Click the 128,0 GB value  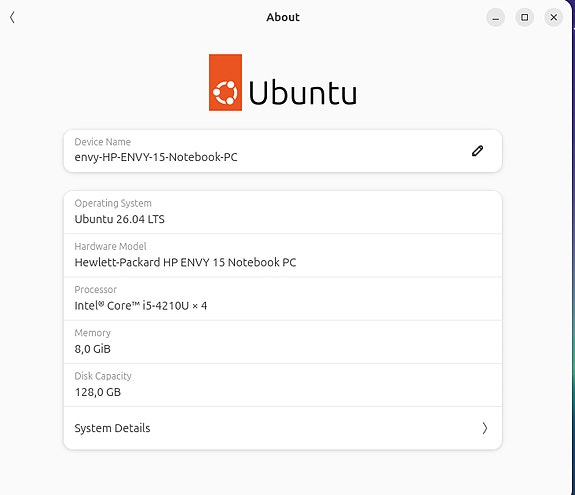(98, 392)
